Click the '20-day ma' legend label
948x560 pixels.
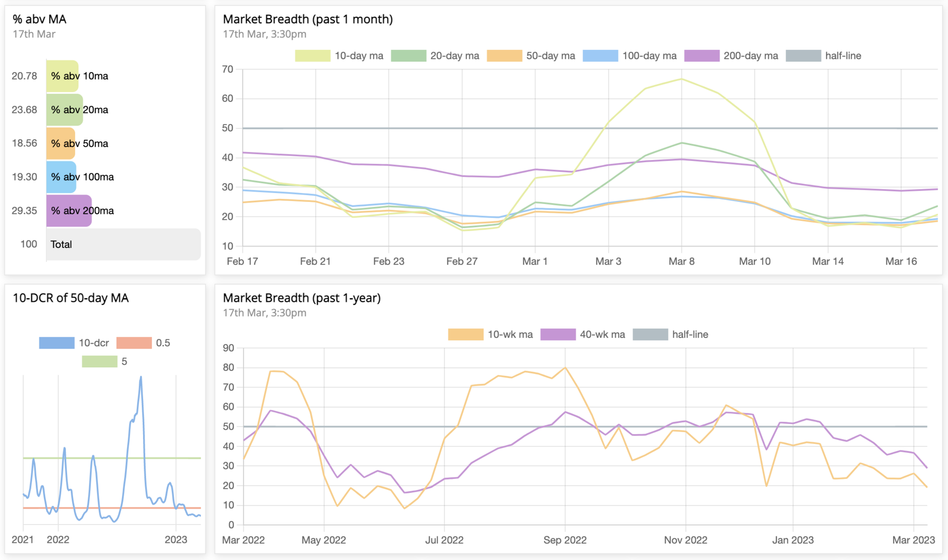[x=455, y=56]
